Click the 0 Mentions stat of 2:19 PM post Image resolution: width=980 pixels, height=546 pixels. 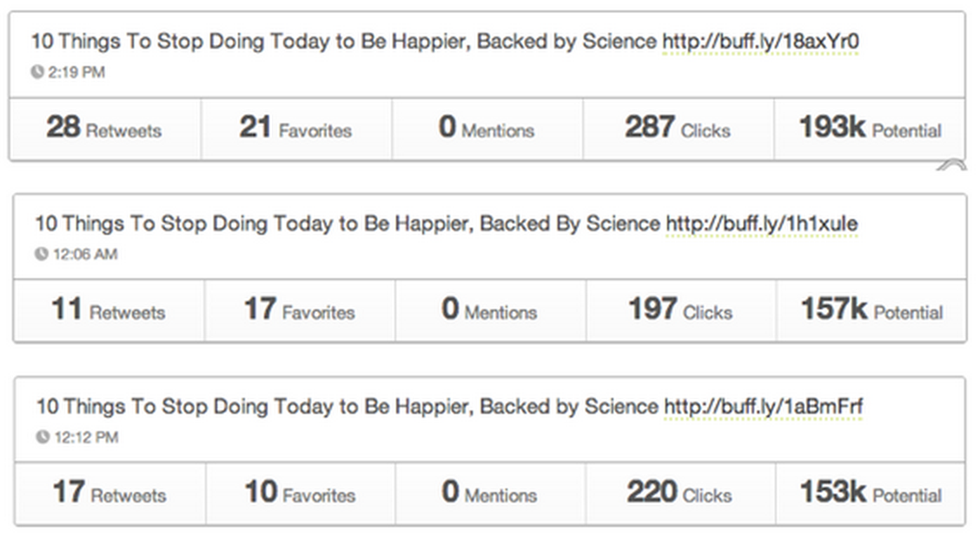click(487, 128)
